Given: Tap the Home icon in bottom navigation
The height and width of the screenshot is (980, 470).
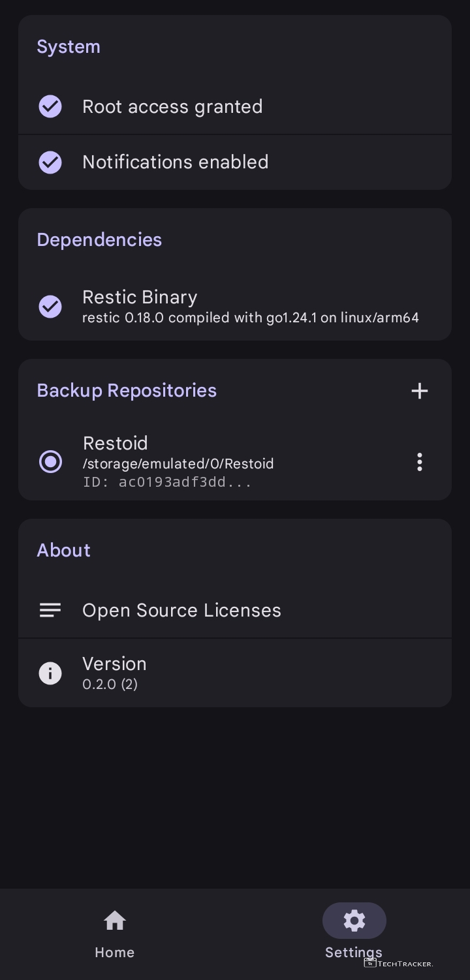Looking at the screenshot, I should coord(114,921).
